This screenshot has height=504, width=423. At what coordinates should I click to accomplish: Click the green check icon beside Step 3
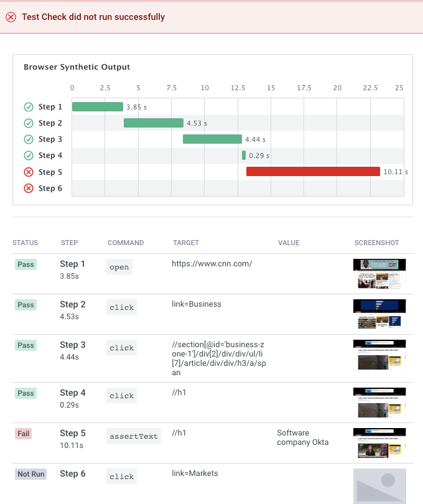pos(29,139)
